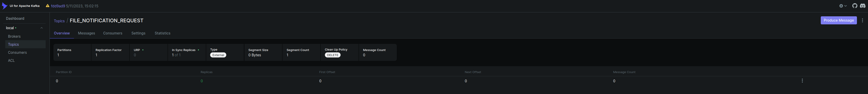Click the yellow warning triangle icon

pos(47,6)
